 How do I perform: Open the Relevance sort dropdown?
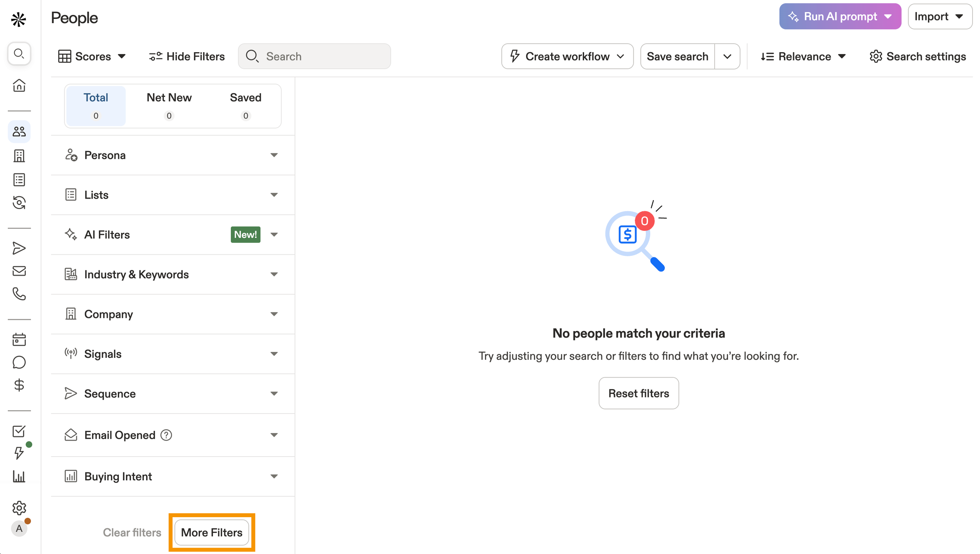pyautogui.click(x=804, y=56)
